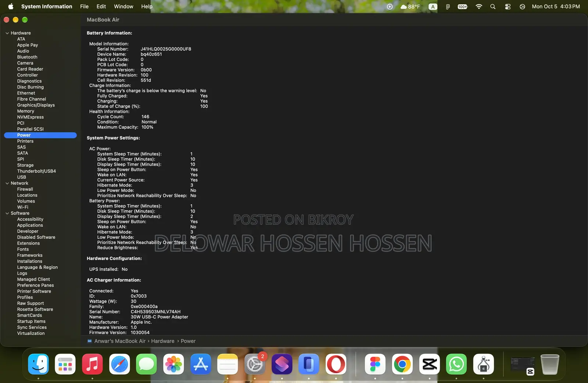Collapse the Hardware section in sidebar

7,33
